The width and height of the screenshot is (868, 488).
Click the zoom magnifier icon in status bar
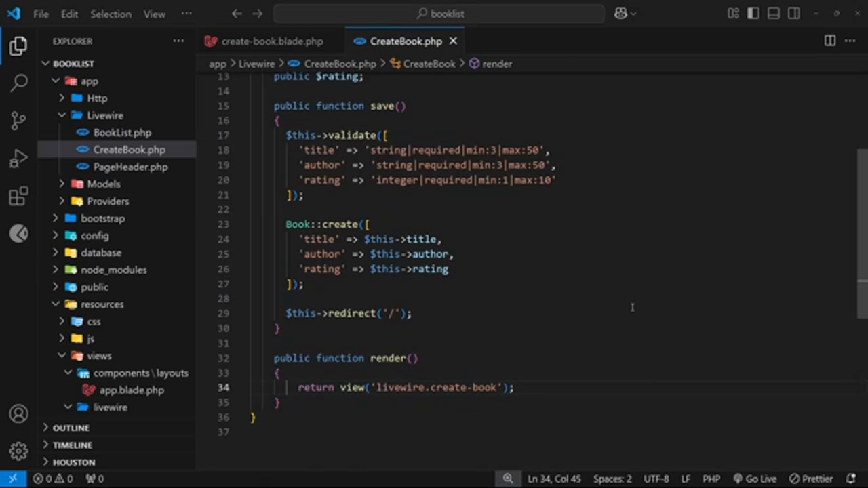point(507,479)
